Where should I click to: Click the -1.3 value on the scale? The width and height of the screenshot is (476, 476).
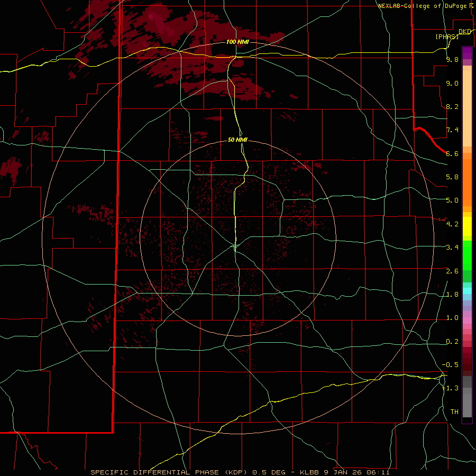pyautogui.click(x=451, y=388)
